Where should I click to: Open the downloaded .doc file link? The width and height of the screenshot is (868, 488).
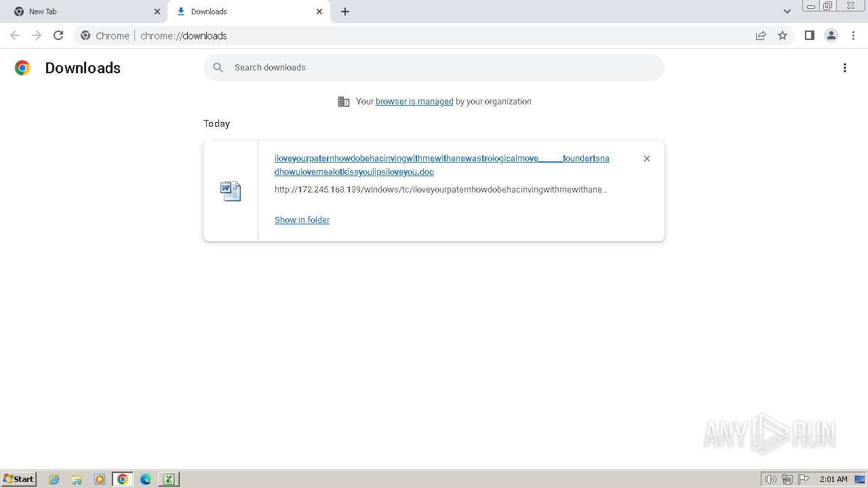tap(442, 165)
